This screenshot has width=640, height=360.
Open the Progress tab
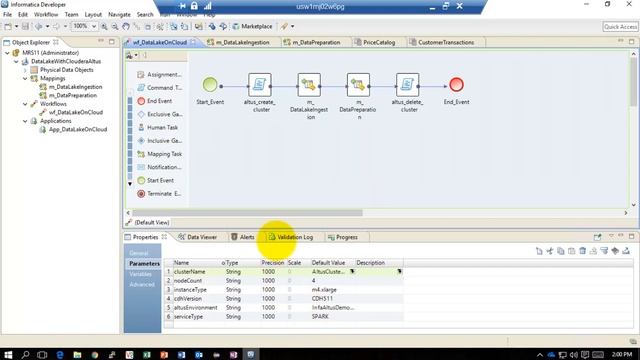pos(343,237)
